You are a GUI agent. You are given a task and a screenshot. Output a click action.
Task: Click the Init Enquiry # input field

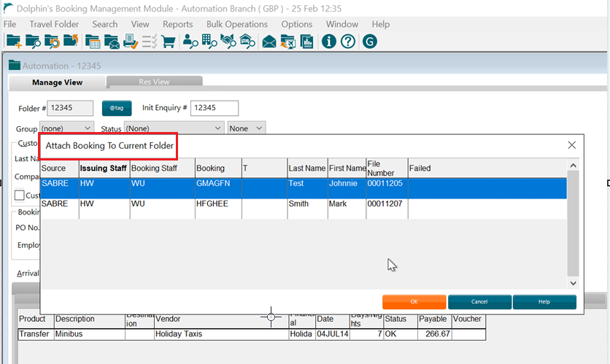(215, 108)
